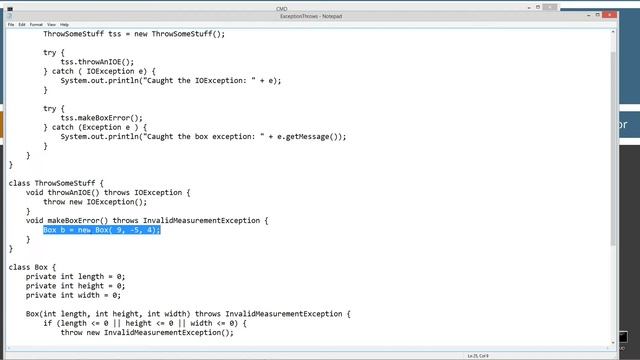Click the 'catch ( IOException e)' line
This screenshot has height=360, width=640.
point(100,71)
